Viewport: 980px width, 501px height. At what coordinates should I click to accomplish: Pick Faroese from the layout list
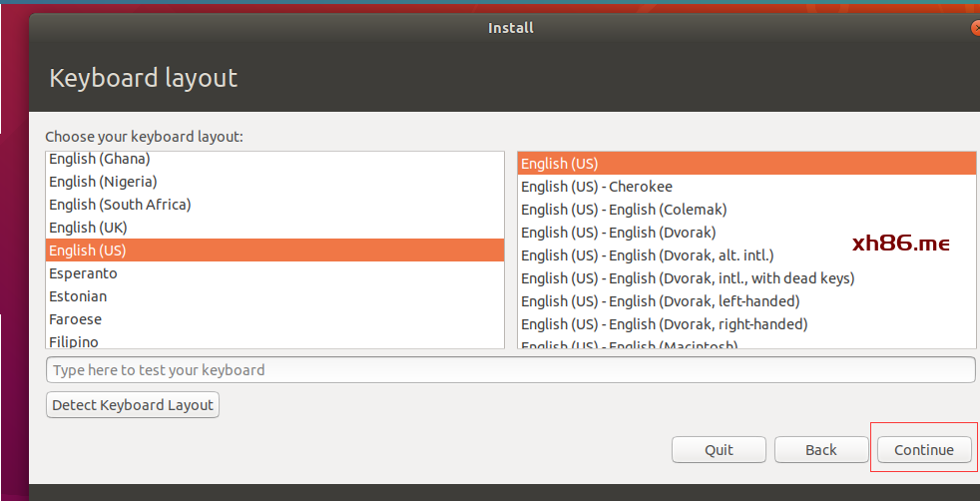pyautogui.click(x=75, y=319)
